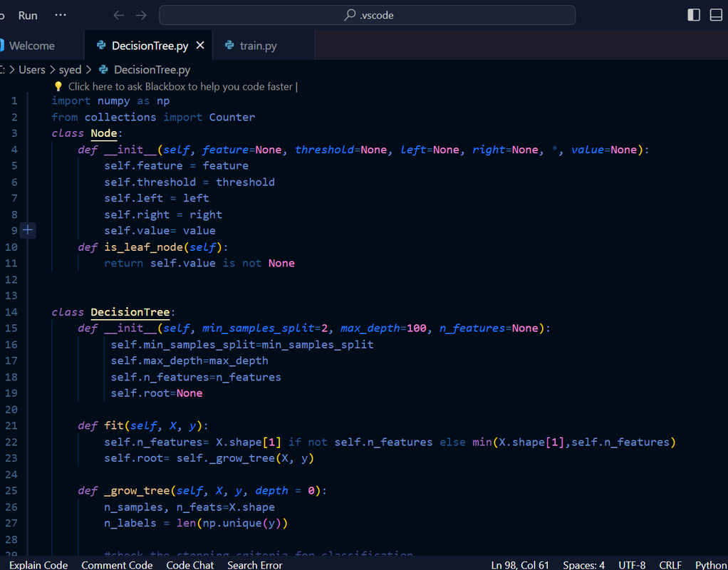Go back with the left arrow
Image resolution: width=728 pixels, height=570 pixels.
[119, 16]
